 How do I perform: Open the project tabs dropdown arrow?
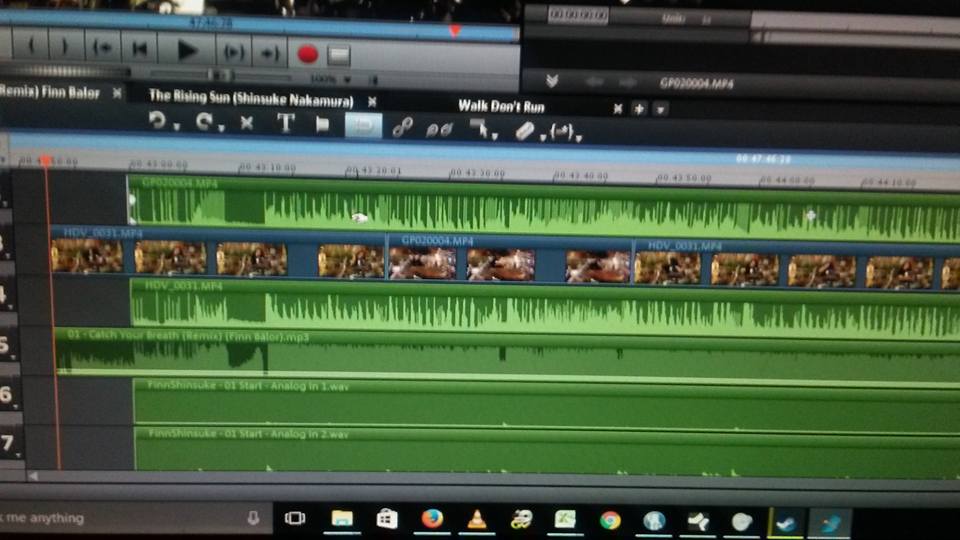[660, 110]
